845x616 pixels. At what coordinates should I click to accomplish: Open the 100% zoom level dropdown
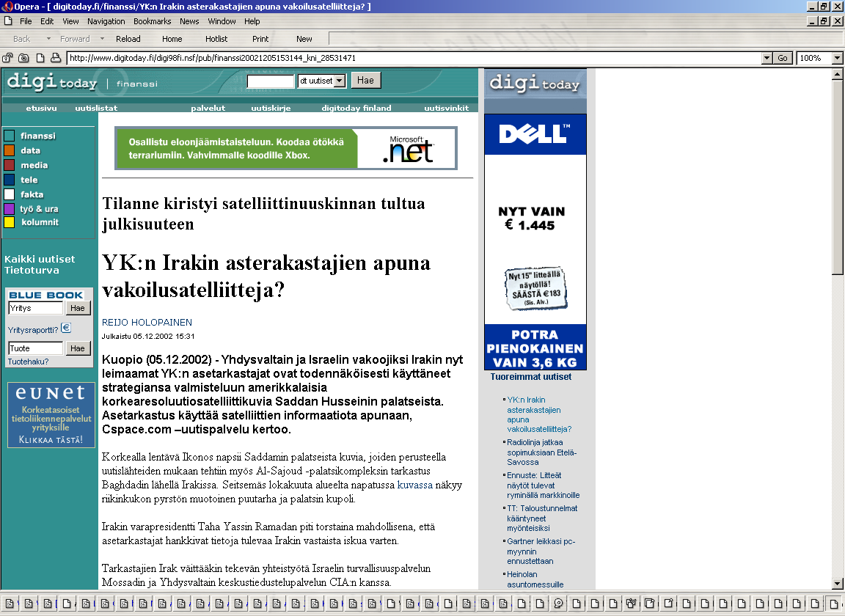[837, 58]
